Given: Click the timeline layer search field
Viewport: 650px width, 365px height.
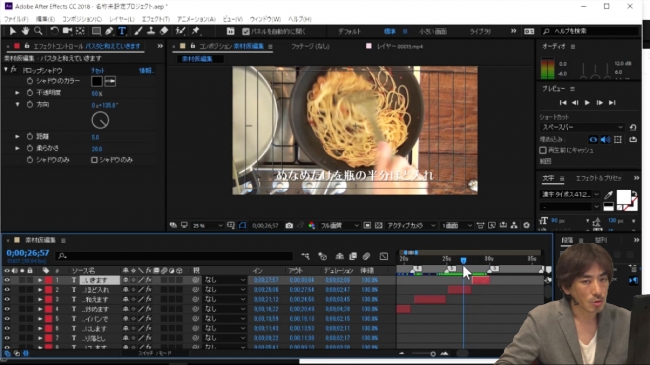Looking at the screenshot, I should click(x=174, y=256).
